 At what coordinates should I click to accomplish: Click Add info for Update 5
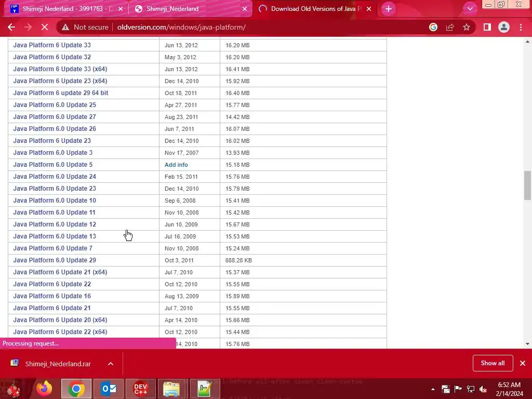pos(176,165)
